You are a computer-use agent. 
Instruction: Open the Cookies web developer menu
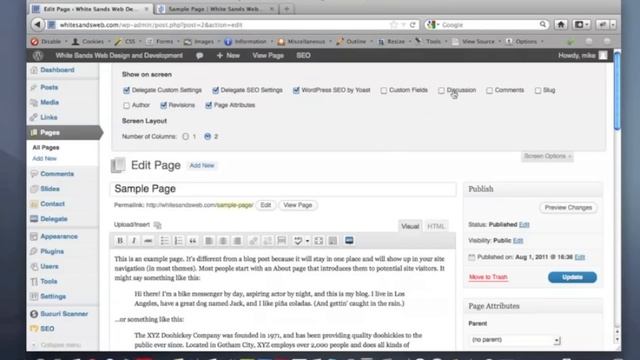[90, 42]
